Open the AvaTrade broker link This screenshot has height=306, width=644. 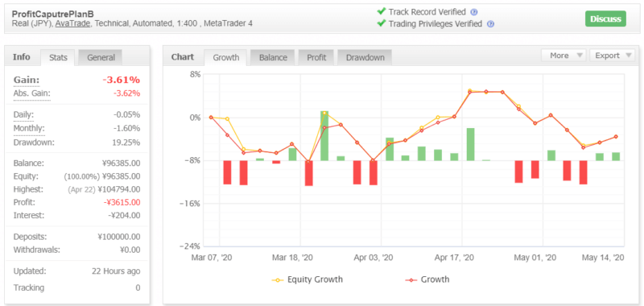click(x=72, y=23)
